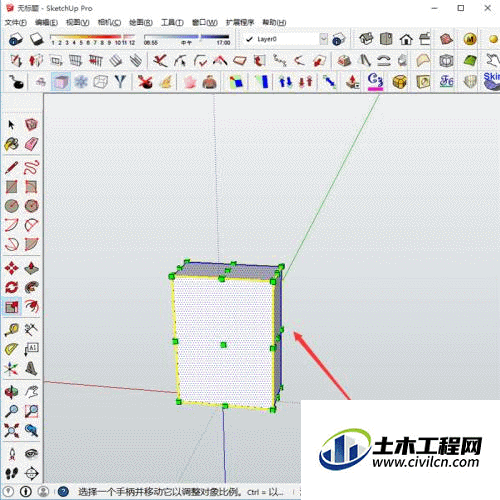
Task: Open the 3D Text tool
Action: click(x=31, y=368)
